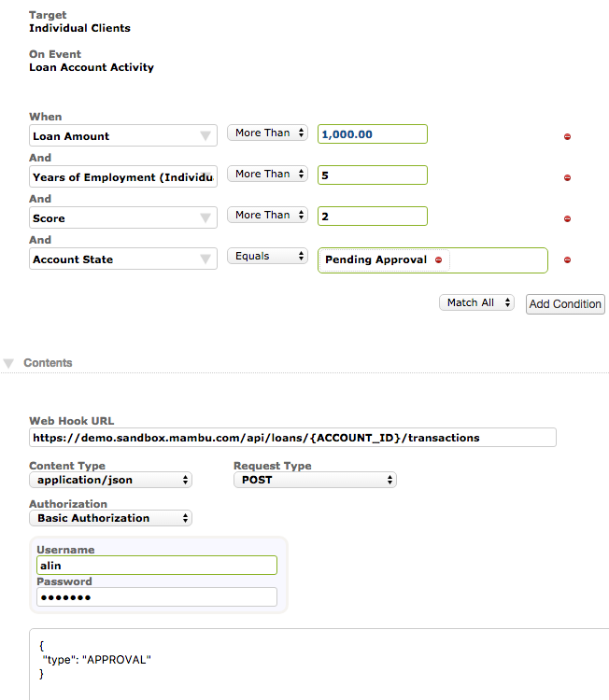Open the Content Type application/json dropdown

[110, 480]
